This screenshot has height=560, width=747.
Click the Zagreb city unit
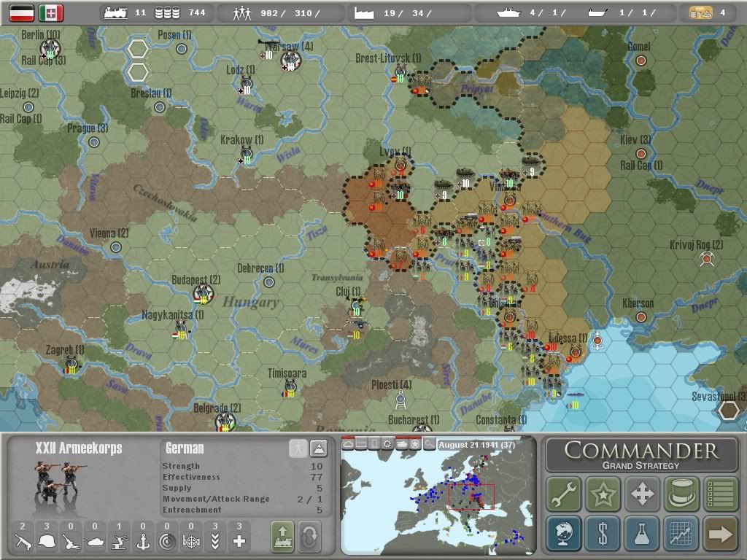pyautogui.click(x=72, y=364)
